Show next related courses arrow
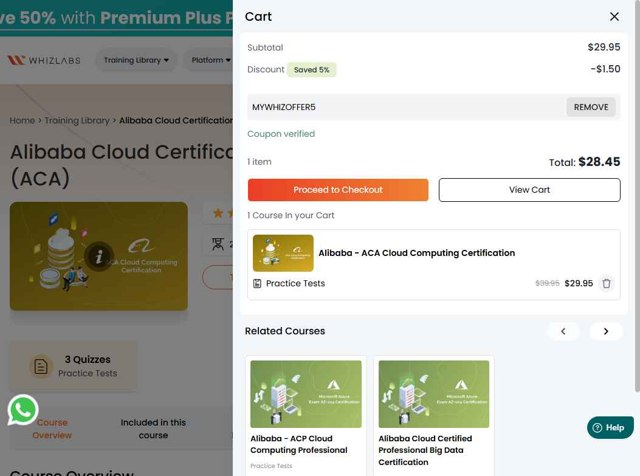 pyautogui.click(x=606, y=331)
